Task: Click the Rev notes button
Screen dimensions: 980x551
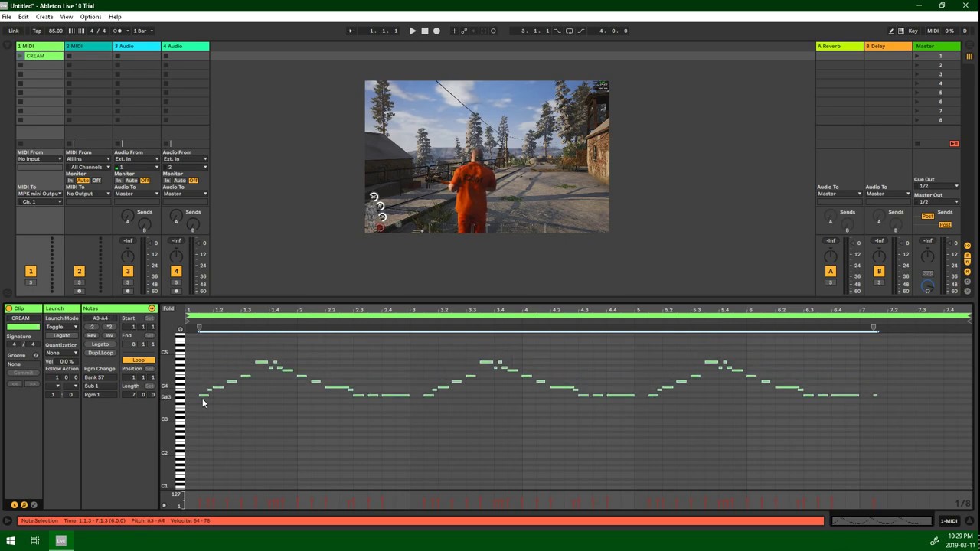Action: (92, 336)
